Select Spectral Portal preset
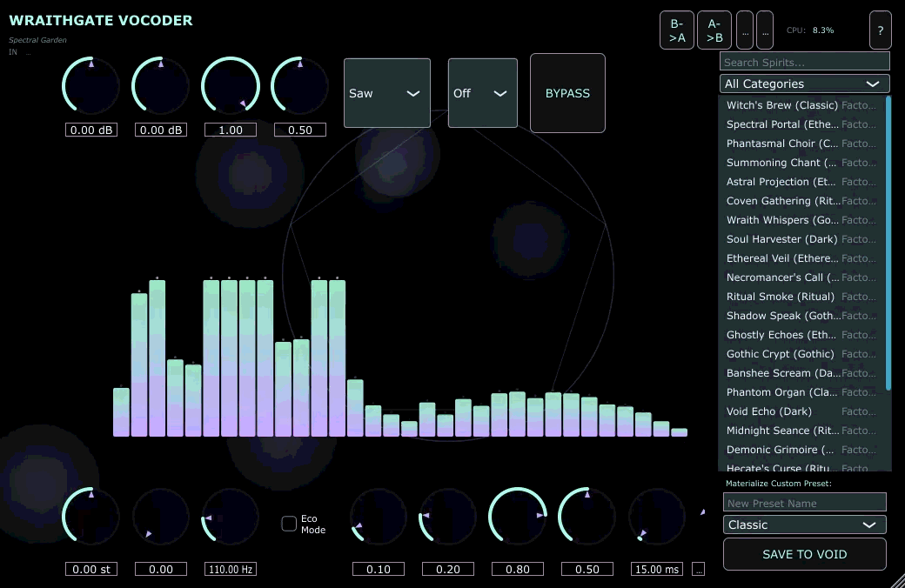Viewport: 905px width, 588px height. pyautogui.click(x=802, y=124)
